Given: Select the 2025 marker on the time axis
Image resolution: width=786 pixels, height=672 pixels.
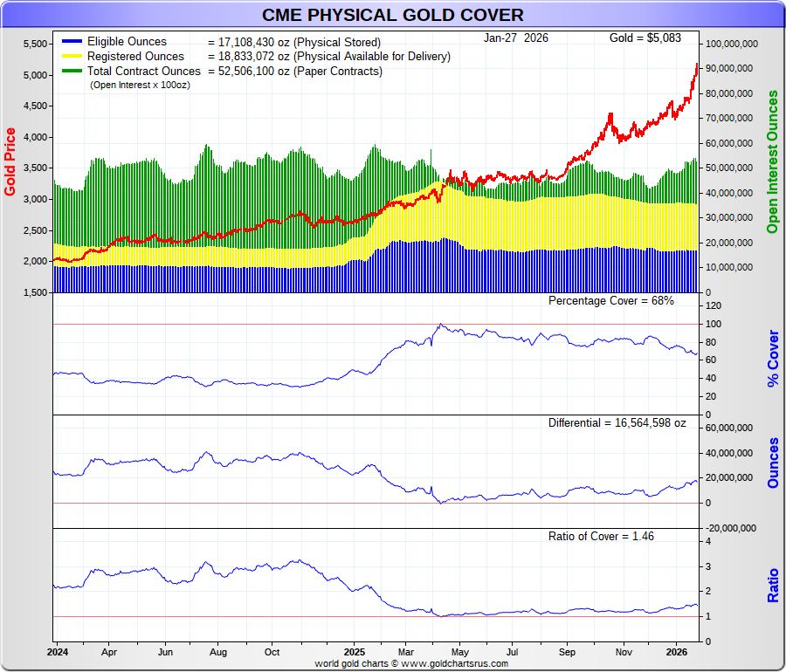Looking at the screenshot, I should [x=354, y=651].
